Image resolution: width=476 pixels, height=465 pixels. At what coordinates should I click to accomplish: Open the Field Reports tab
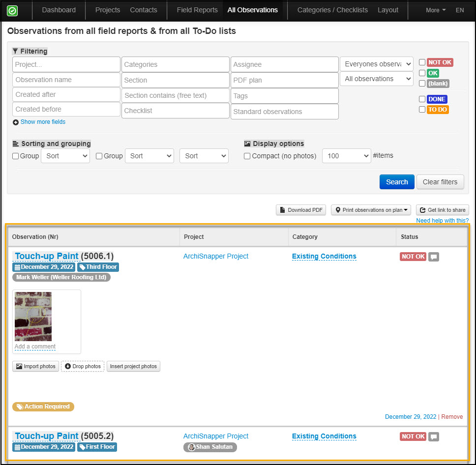197,10
